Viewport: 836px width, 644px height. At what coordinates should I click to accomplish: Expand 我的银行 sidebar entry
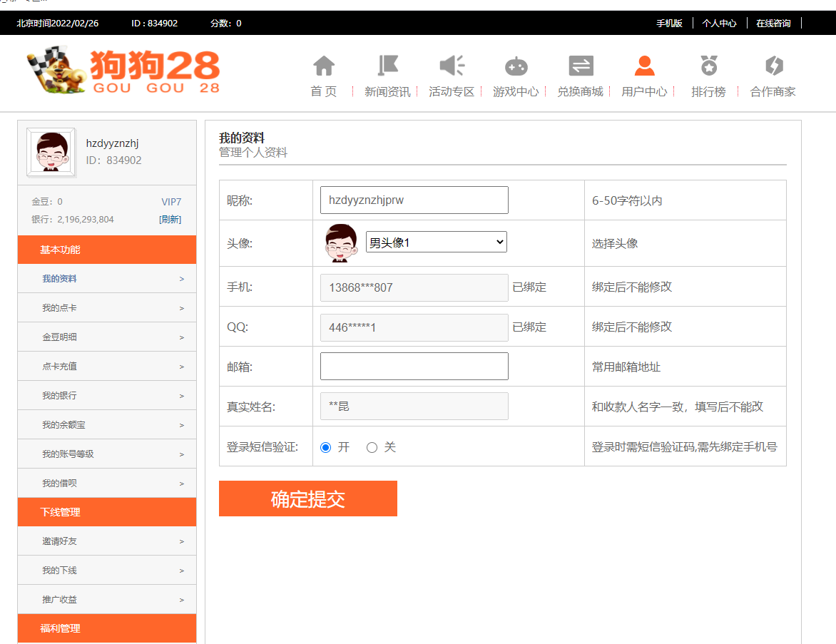pos(107,396)
